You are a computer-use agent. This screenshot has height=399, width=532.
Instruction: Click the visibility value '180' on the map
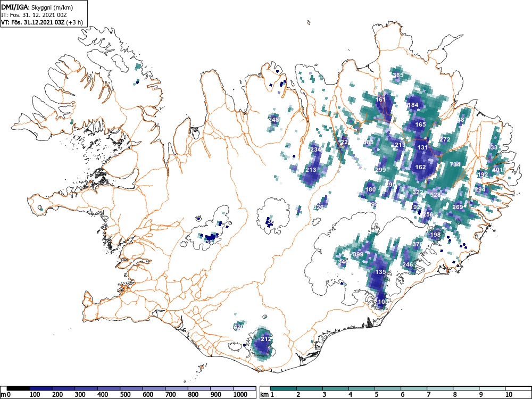(x=370, y=189)
